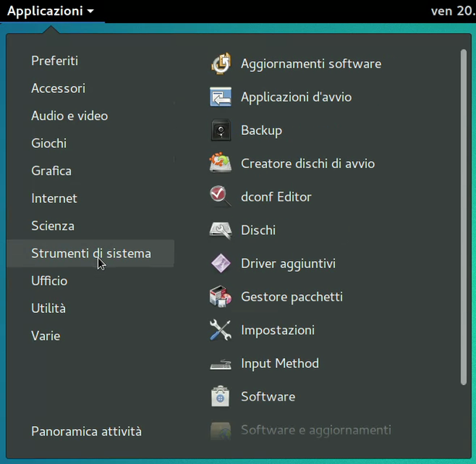Click the Creatore dischi di avvio icon
The image size is (476, 464).
[221, 163]
